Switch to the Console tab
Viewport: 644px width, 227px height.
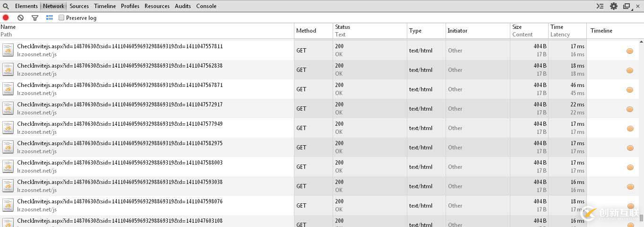click(x=206, y=6)
